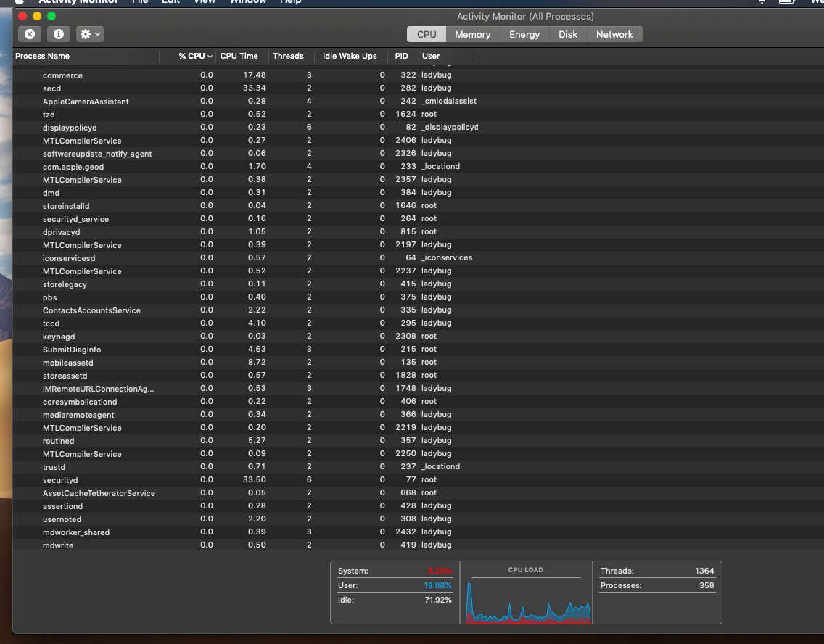The height and width of the screenshot is (644, 824).
Task: Select MTLCompilerService with PID 2219
Action: 419,428
